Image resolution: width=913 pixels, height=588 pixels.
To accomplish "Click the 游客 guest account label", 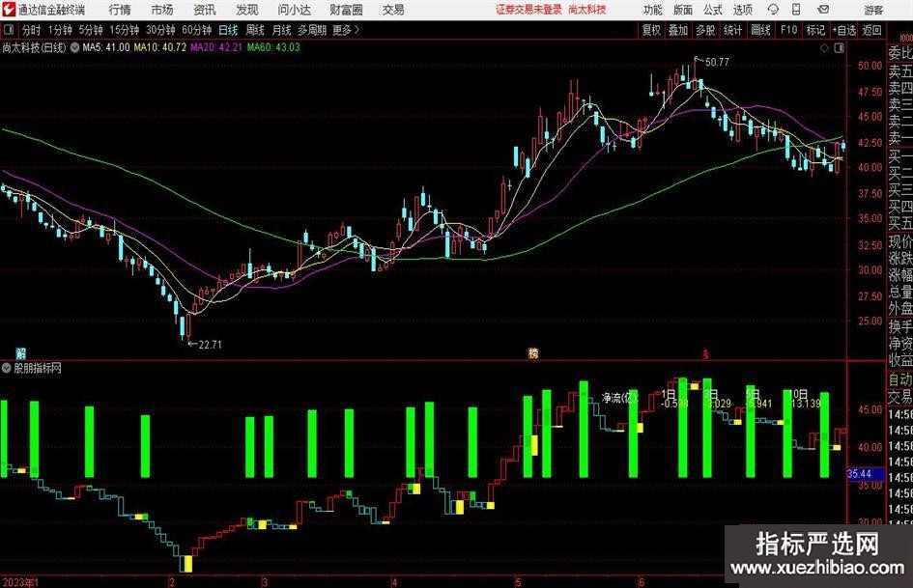I will coord(873,10).
